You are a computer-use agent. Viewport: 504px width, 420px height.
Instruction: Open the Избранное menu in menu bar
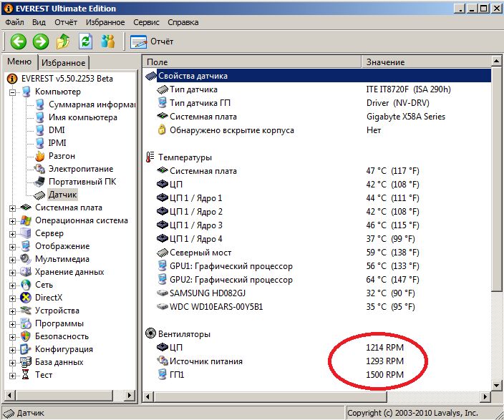coord(105,22)
